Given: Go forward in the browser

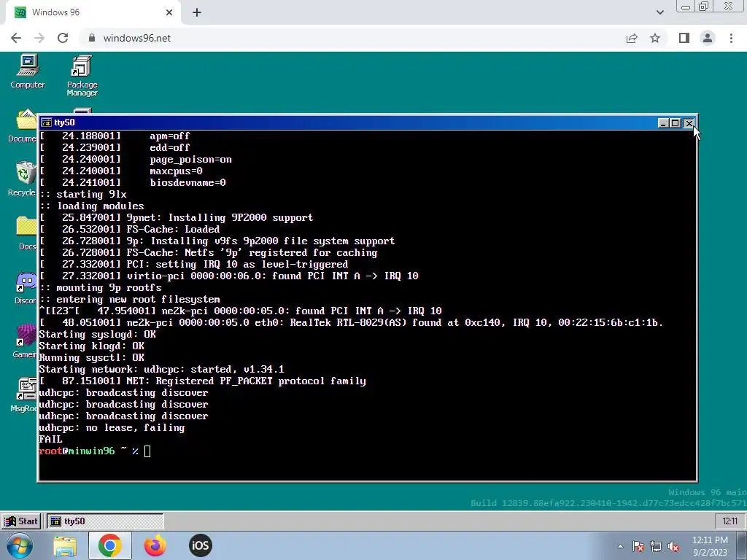Looking at the screenshot, I should tap(39, 38).
